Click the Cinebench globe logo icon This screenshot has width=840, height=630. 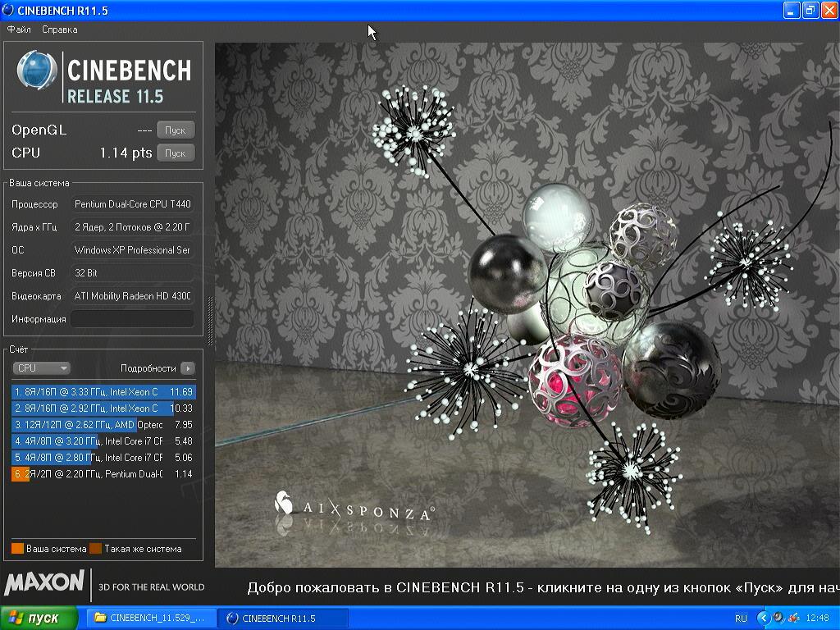pos(36,71)
